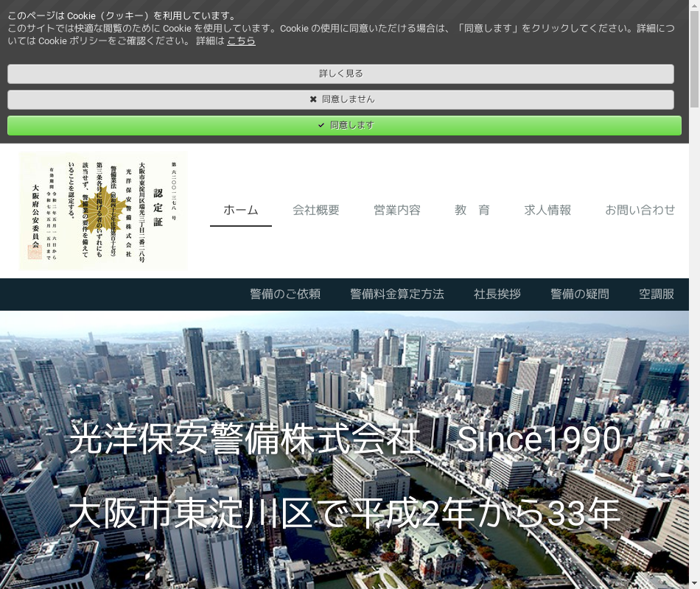700x589 pixels.
Task: Click the 詳しく見る cookie details button
Action: (x=340, y=74)
